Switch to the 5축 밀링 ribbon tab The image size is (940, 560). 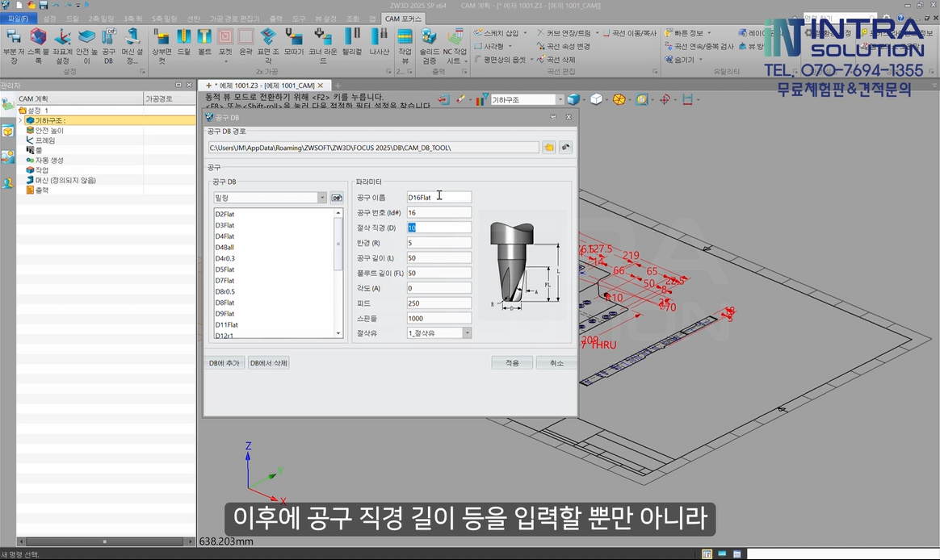(164, 19)
